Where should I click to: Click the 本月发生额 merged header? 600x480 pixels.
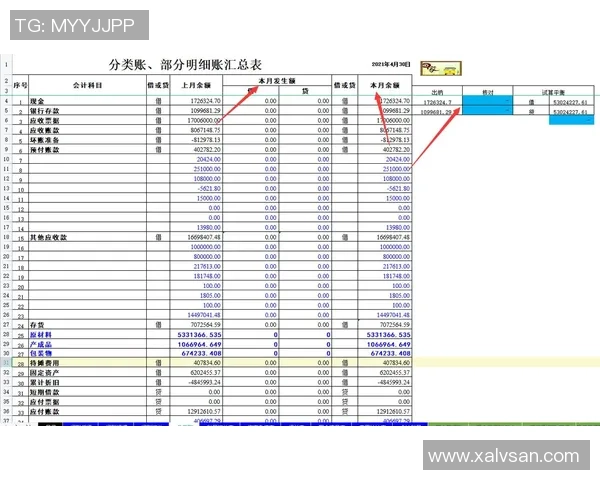coord(277,81)
